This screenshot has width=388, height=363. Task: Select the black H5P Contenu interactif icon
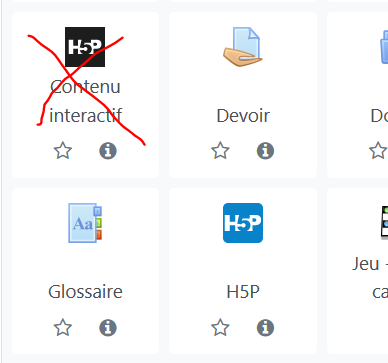pyautogui.click(x=85, y=47)
